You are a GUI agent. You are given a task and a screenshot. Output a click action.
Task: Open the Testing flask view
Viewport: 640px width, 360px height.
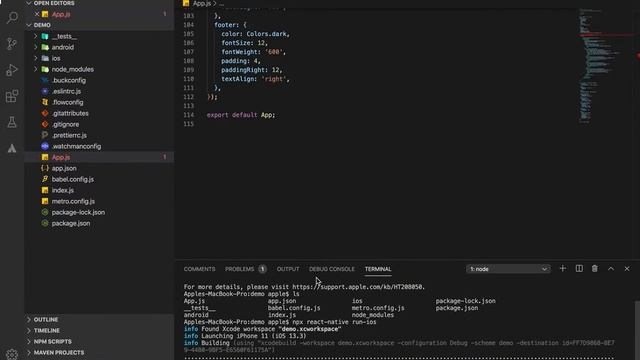coord(12,122)
